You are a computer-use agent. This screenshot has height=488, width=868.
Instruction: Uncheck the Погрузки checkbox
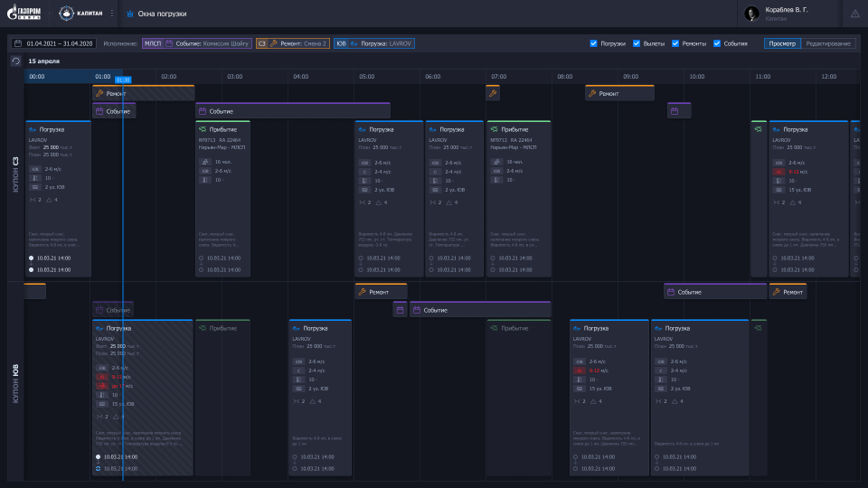pyautogui.click(x=593, y=43)
